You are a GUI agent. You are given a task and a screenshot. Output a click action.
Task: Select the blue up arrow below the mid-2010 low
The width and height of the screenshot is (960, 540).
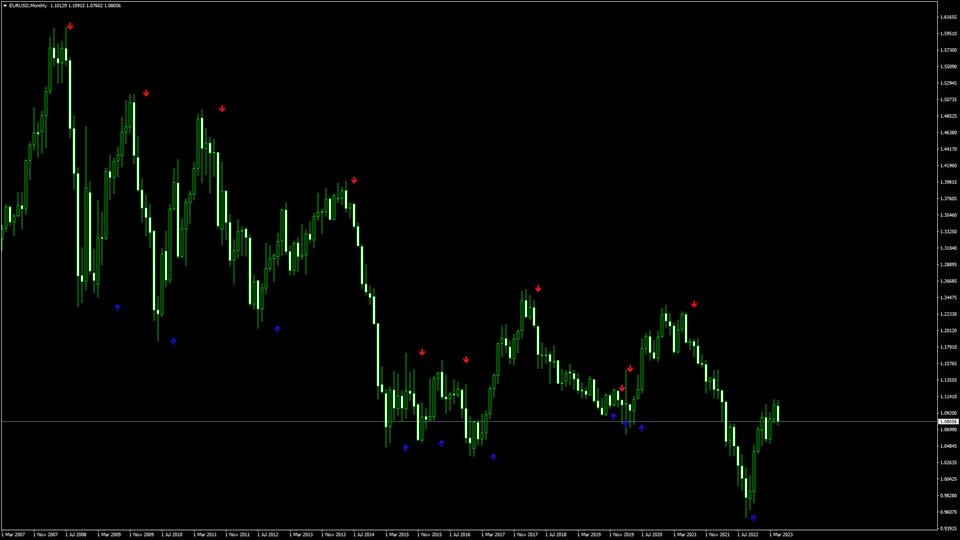point(173,341)
